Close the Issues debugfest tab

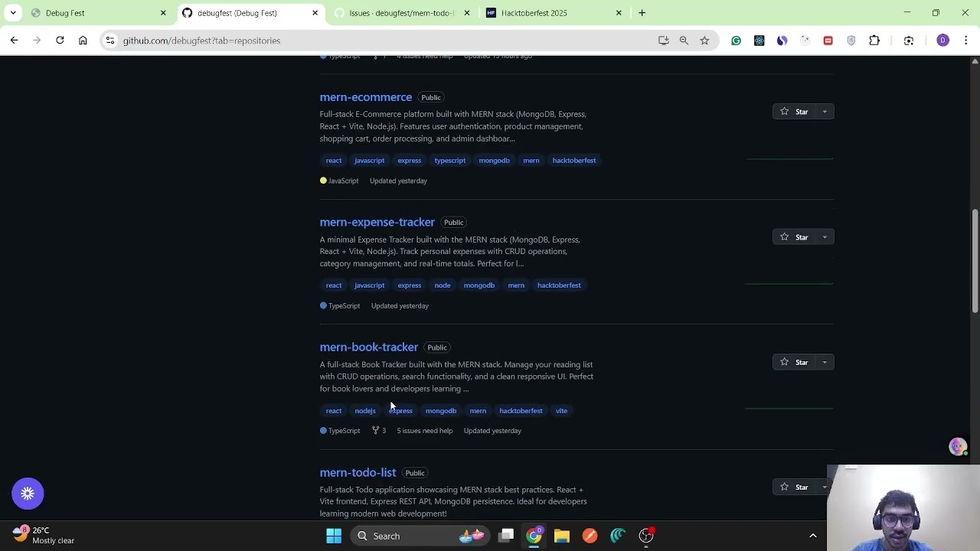(x=467, y=13)
